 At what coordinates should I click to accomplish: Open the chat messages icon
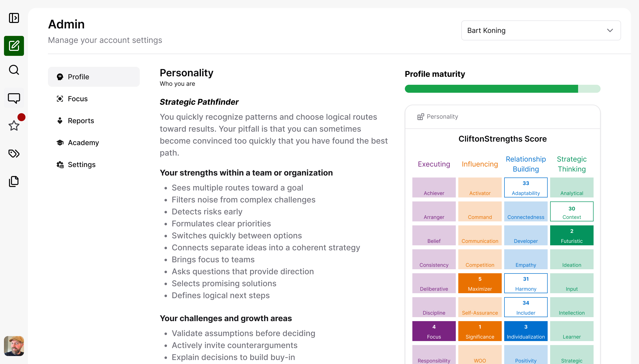coord(14,98)
